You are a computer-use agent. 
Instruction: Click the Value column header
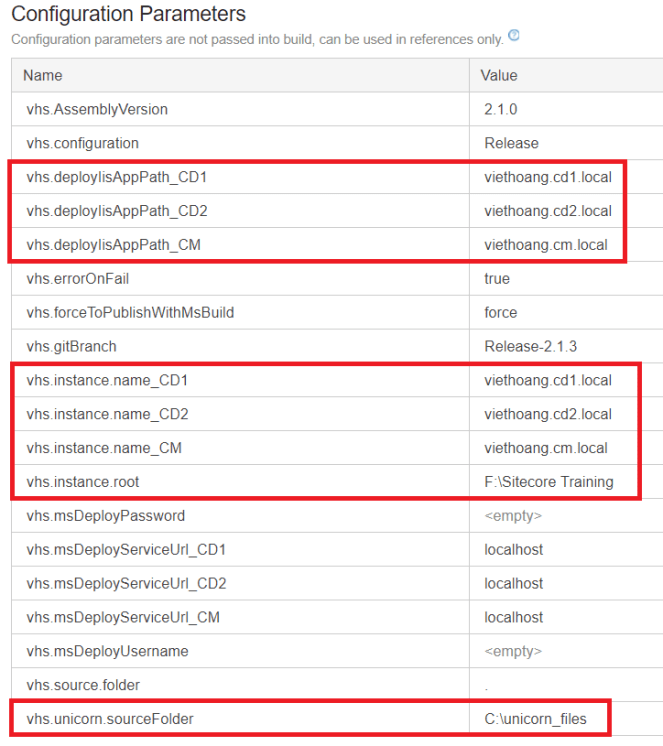pyautogui.click(x=501, y=75)
